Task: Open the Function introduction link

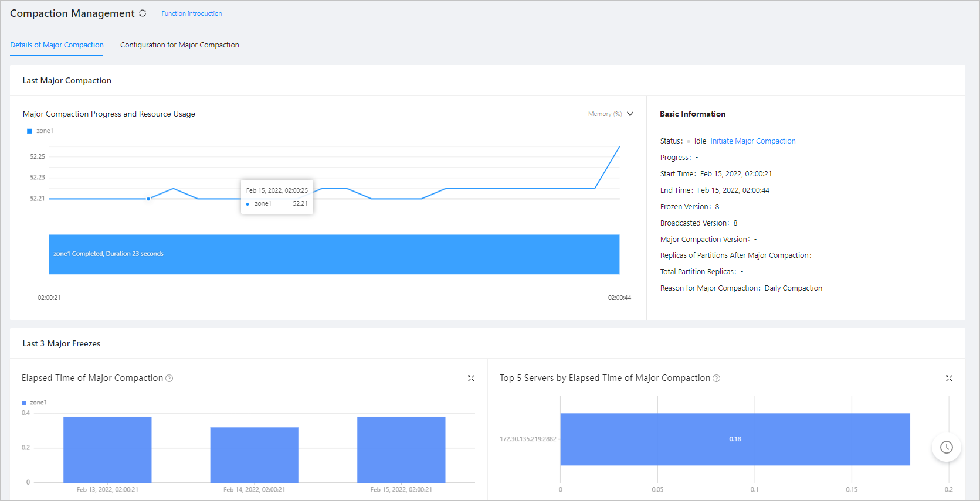Action: (192, 13)
